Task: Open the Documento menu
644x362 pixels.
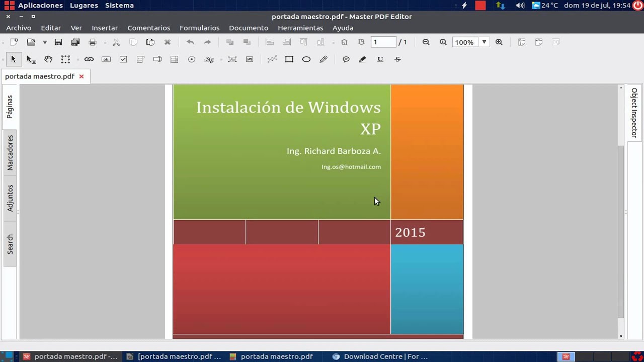Action: point(249,28)
